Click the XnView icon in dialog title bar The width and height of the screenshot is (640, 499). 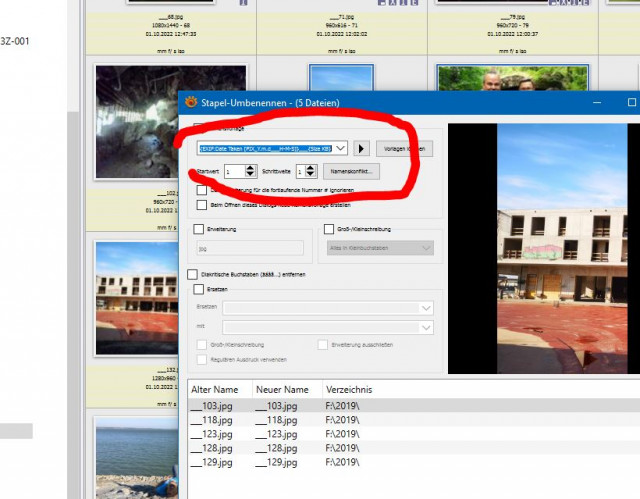[x=191, y=102]
